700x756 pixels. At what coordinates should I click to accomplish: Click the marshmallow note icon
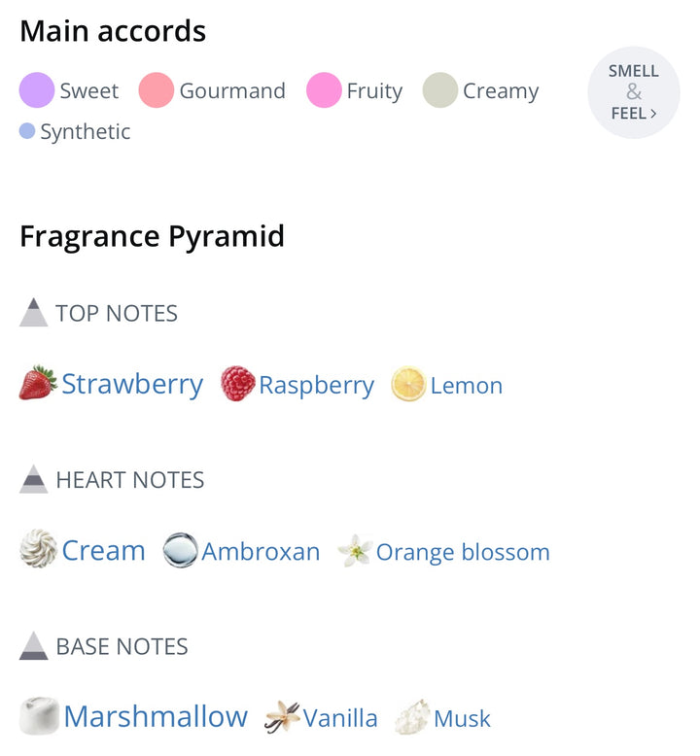click(x=39, y=717)
